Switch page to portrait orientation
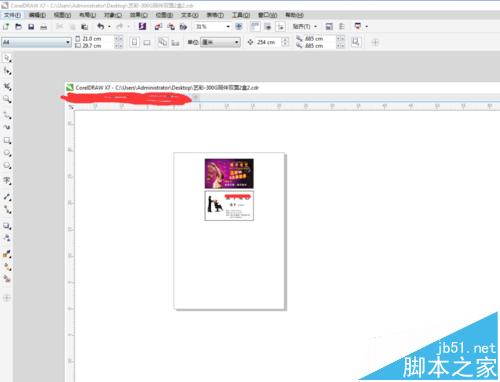 [134, 42]
